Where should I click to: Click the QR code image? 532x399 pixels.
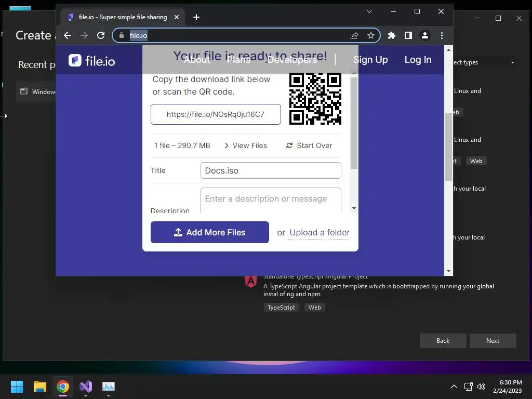[x=315, y=99]
